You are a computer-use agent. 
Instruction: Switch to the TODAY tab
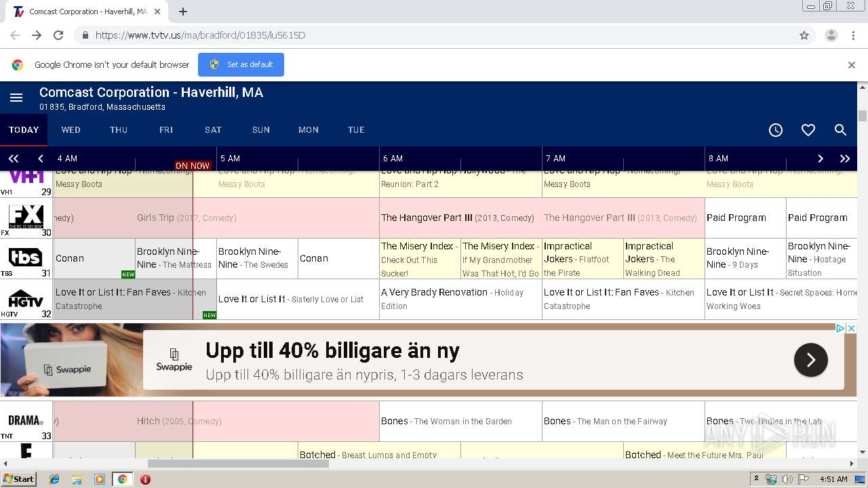point(24,129)
